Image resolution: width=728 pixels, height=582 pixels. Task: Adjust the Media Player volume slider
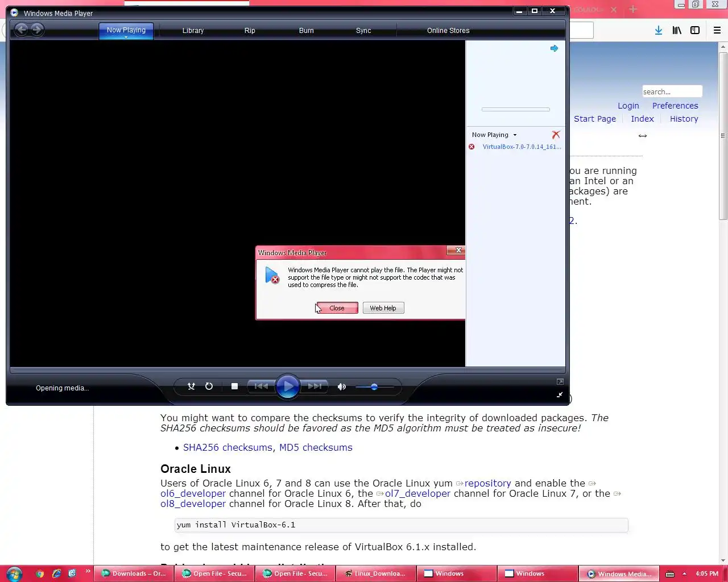coord(374,386)
